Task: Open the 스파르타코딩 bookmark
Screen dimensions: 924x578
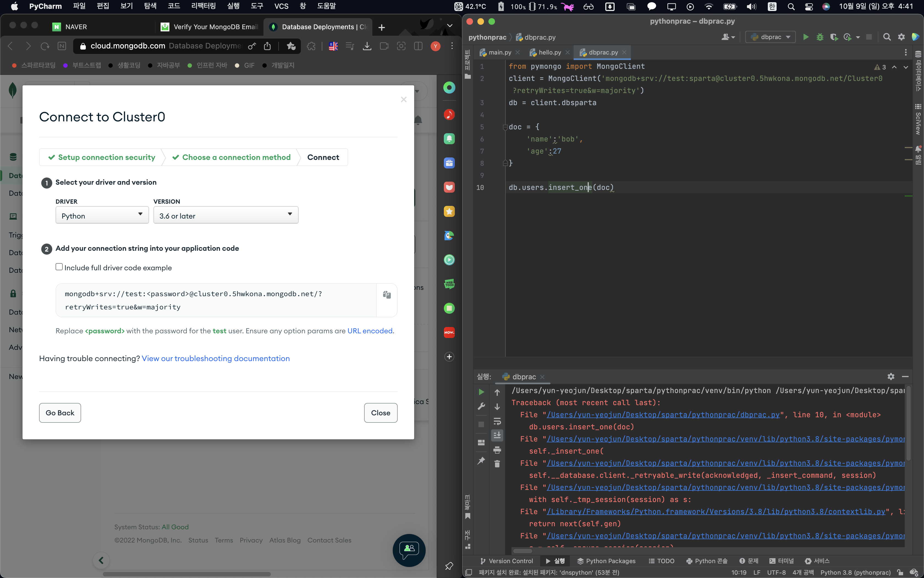Action: [x=34, y=66]
